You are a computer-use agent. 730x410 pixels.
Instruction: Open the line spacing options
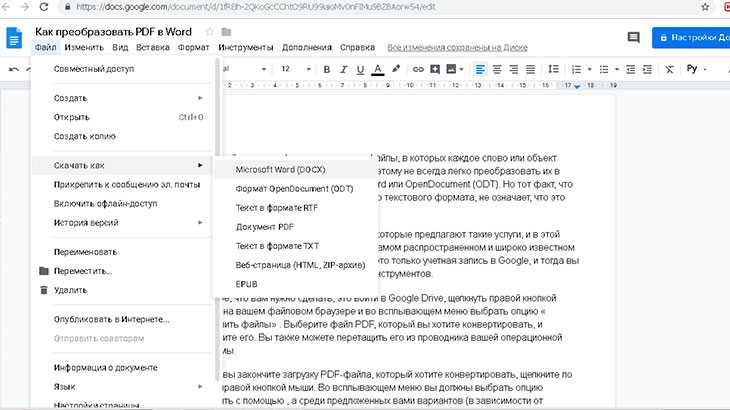[x=553, y=69]
